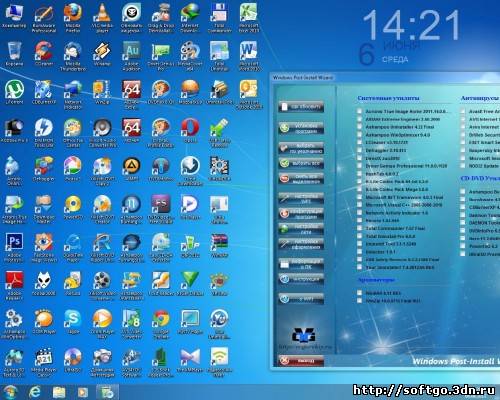Check Defraggler in the wizard list
500x400 pixels.
click(359, 150)
